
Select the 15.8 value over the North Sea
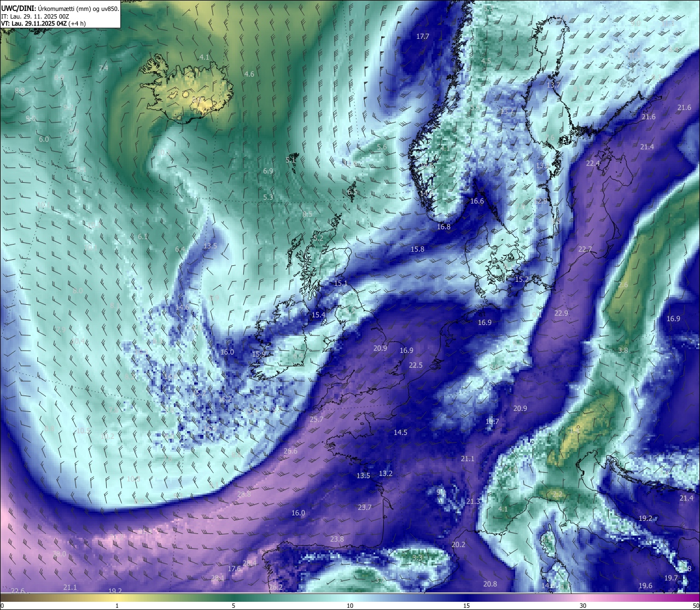pyautogui.click(x=417, y=249)
